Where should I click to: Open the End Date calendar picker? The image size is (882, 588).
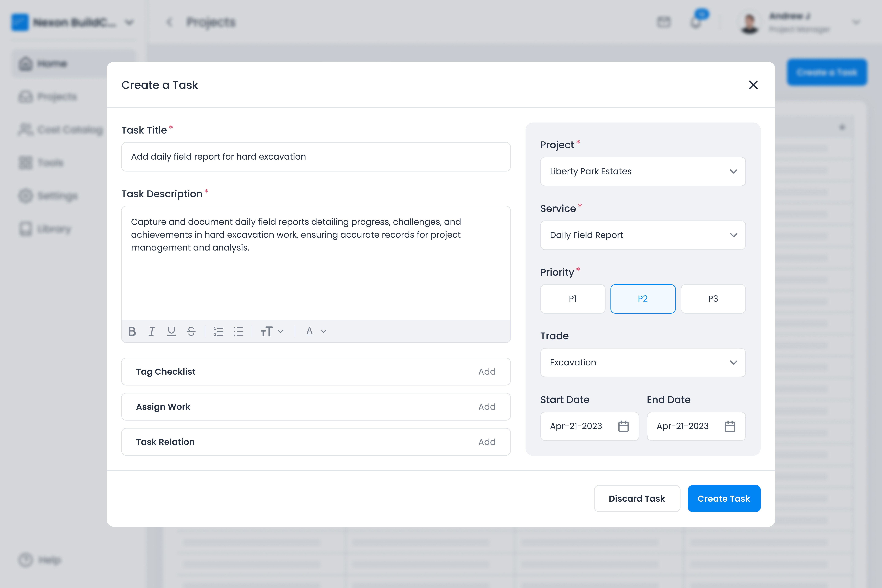730,426
